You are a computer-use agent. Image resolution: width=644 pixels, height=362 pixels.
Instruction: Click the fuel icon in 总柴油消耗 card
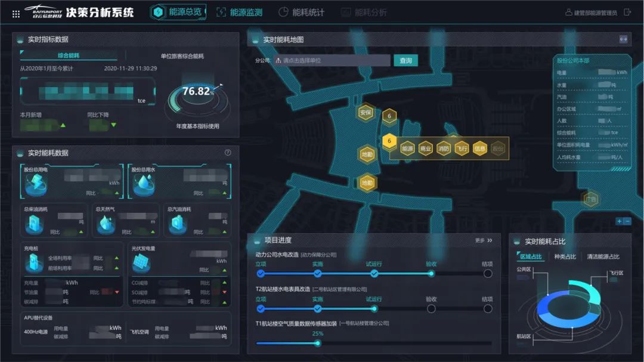[x=34, y=224]
